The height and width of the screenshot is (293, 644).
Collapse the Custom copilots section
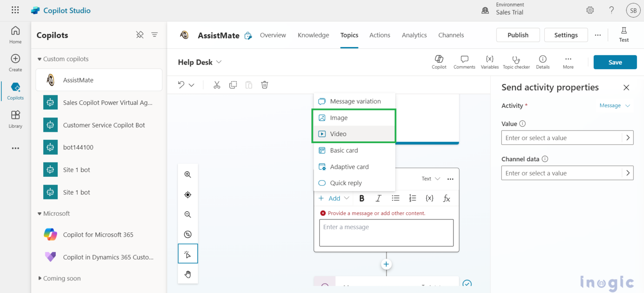click(x=39, y=59)
